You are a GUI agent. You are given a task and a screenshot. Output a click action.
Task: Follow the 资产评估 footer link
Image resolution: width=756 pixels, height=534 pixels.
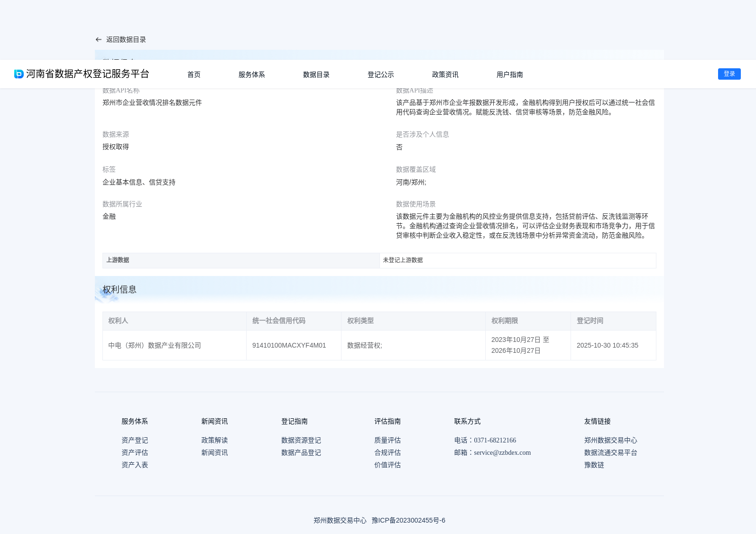(135, 453)
